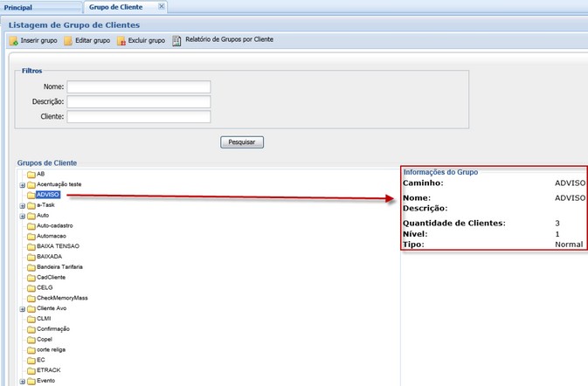Click the CELG folder icon
588x386 pixels.
click(31, 287)
